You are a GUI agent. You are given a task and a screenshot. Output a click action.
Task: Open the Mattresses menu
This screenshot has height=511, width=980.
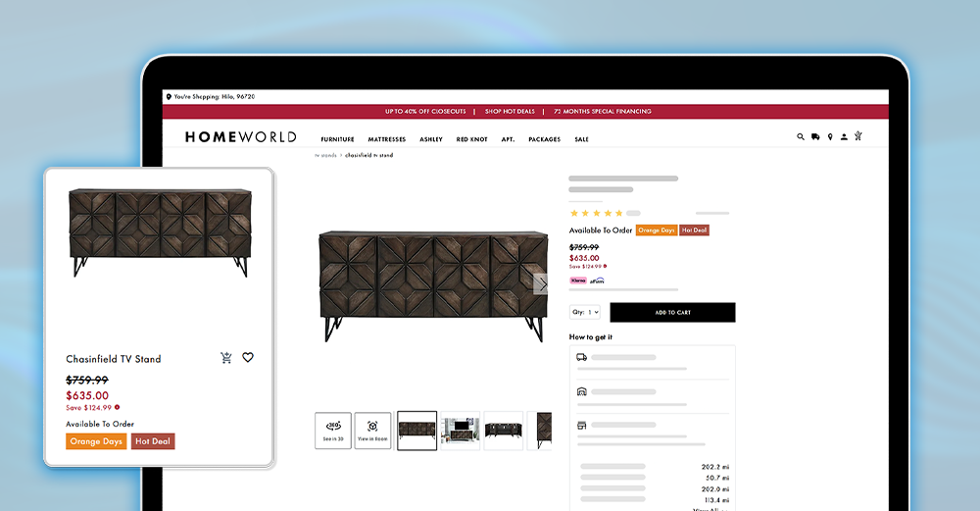point(387,139)
